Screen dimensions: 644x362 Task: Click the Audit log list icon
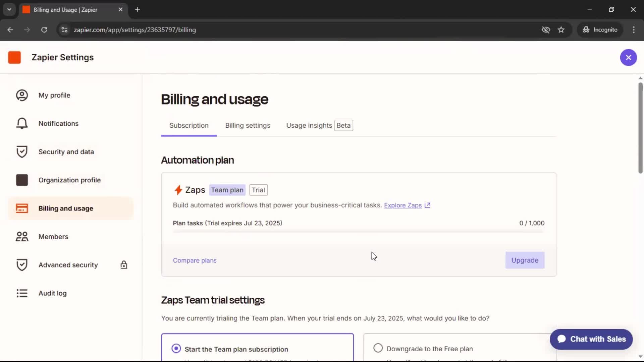[x=22, y=293]
